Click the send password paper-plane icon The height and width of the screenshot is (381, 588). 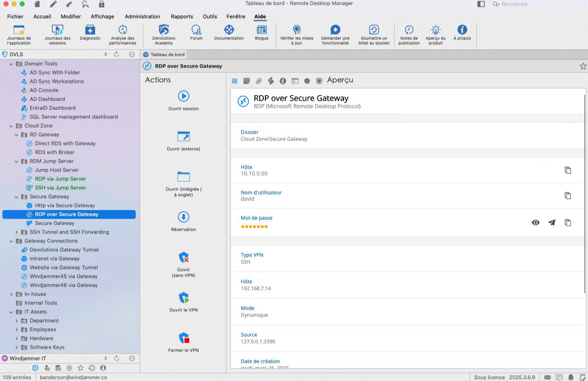click(x=551, y=223)
